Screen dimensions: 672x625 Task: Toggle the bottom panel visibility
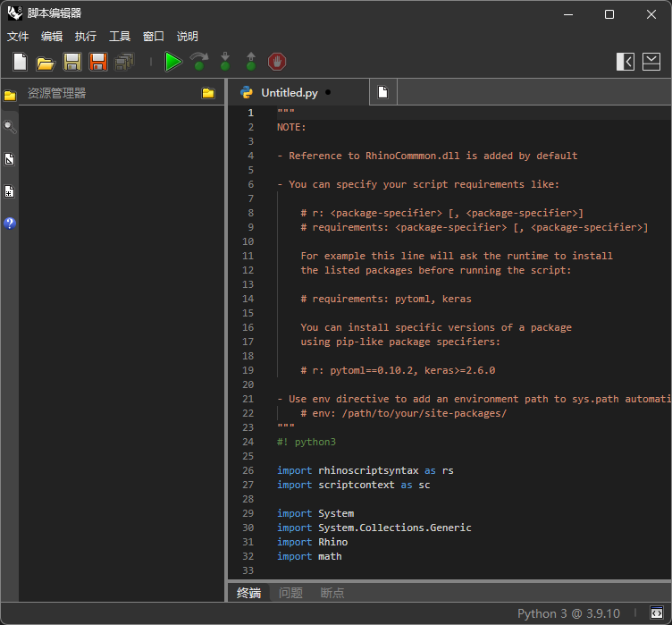click(x=651, y=62)
